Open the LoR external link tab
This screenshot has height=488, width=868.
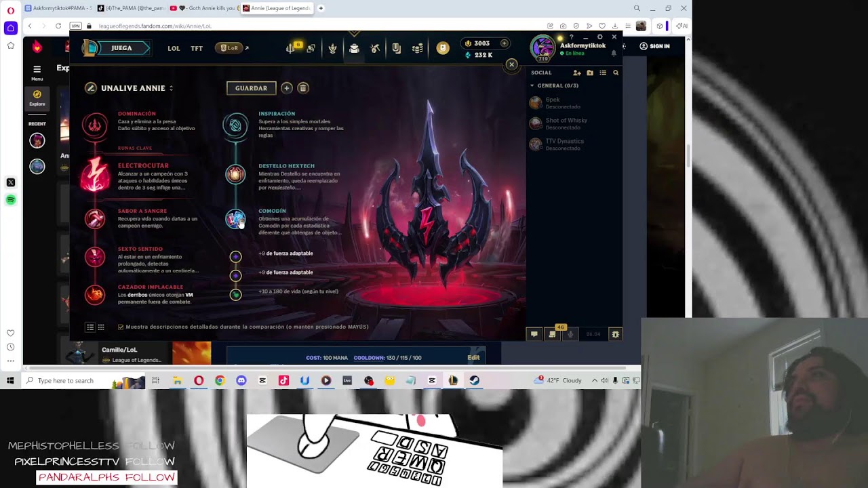233,48
